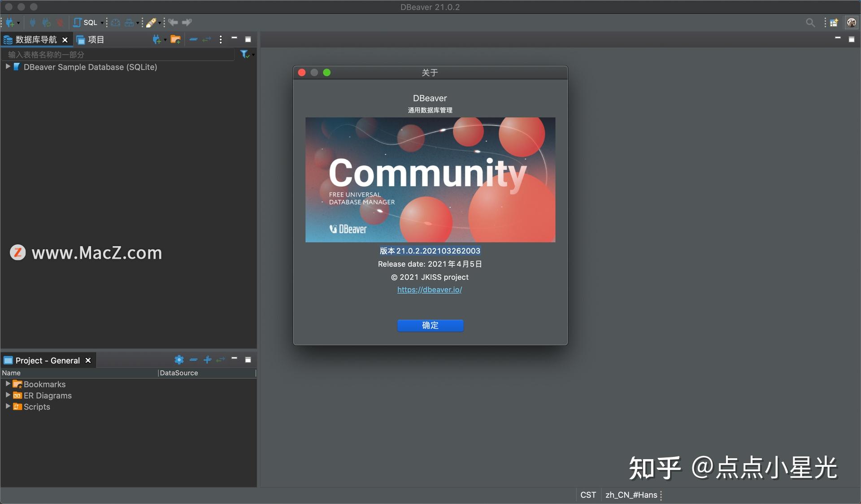Toggle link with editor in Project panel

(x=220, y=360)
